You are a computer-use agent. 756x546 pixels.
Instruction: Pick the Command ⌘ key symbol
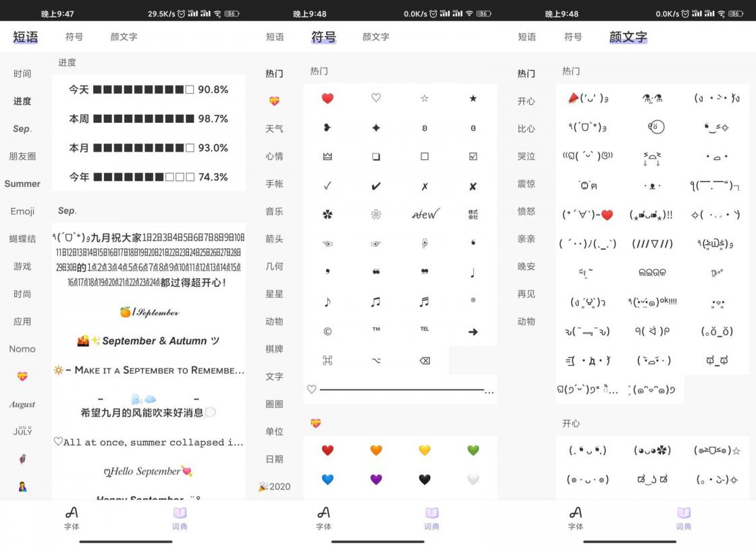tap(327, 360)
